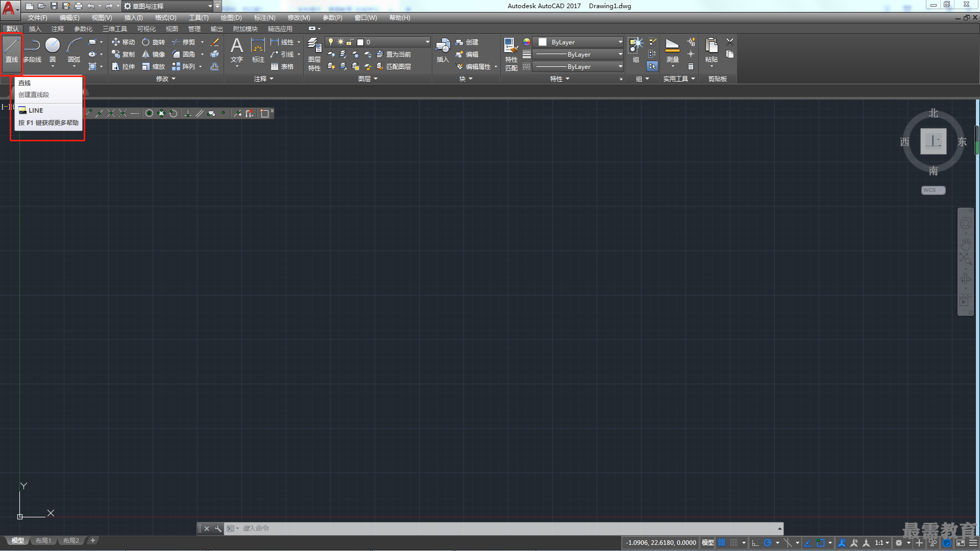Image resolution: width=980 pixels, height=551 pixels.
Task: Click the 编辑属性 button
Action: click(x=473, y=67)
